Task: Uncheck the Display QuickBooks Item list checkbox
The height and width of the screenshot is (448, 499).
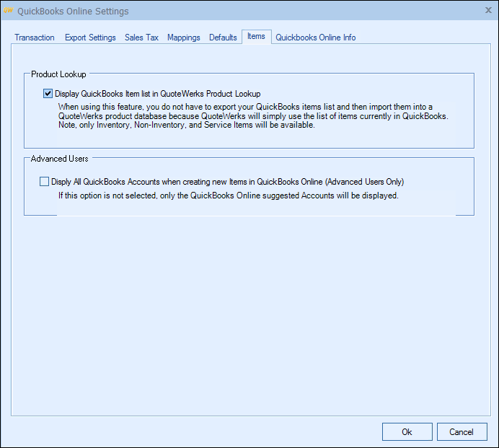Action: [x=48, y=93]
